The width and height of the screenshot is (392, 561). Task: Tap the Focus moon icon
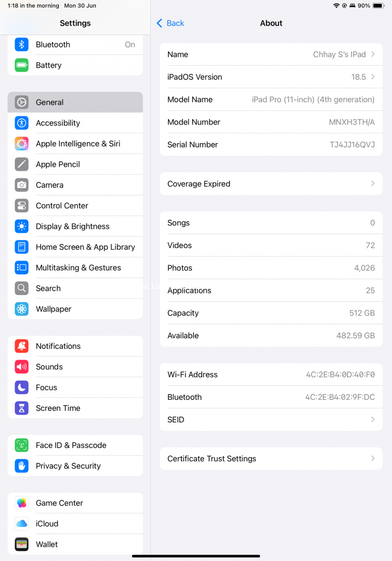(x=22, y=387)
